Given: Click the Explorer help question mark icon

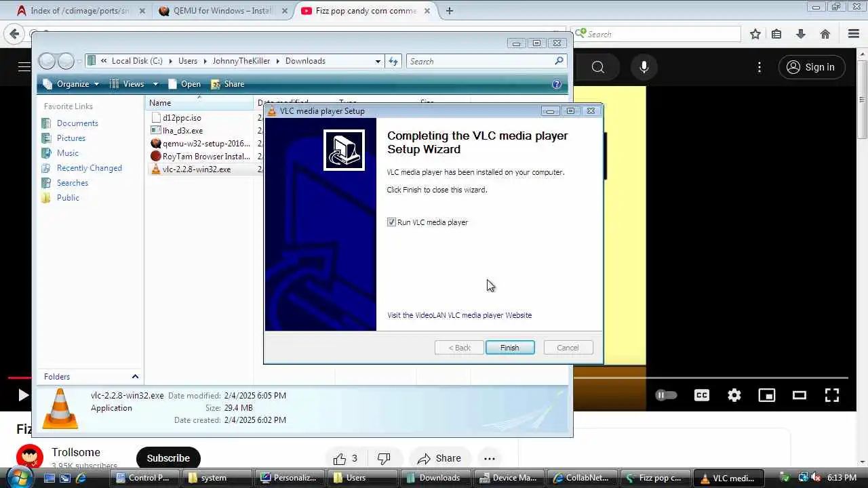Looking at the screenshot, I should click(557, 84).
